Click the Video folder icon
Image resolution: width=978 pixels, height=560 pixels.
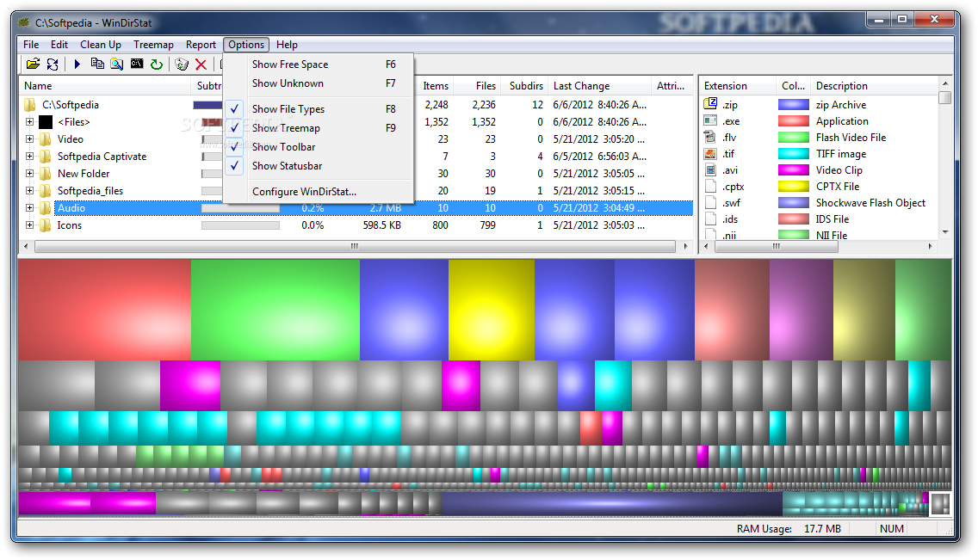46,138
